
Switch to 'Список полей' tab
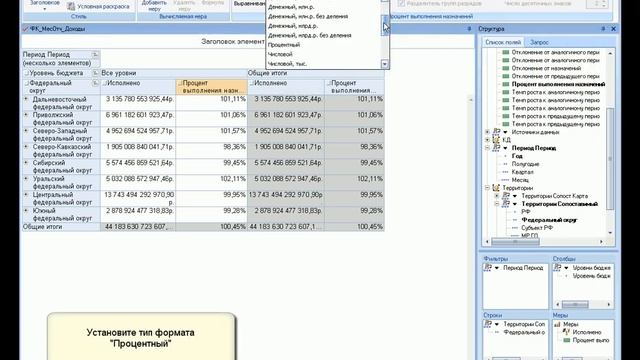[x=503, y=42]
